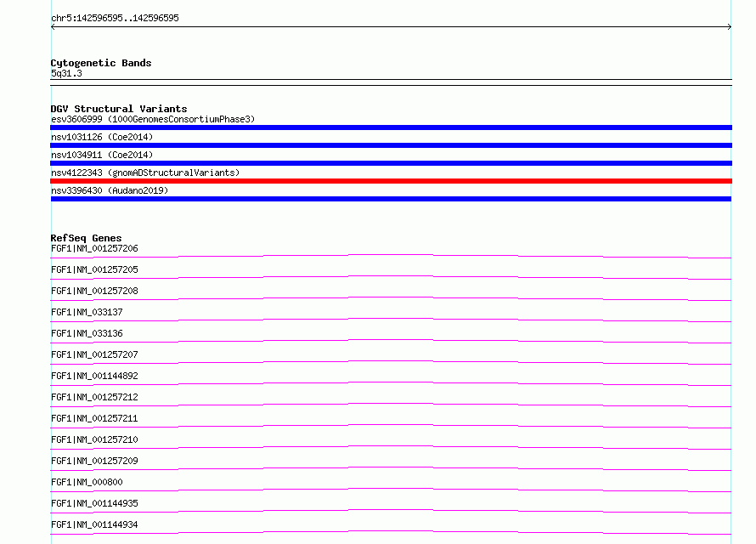Click the magenta gene line under NM_000800
The image size is (756, 544).
point(391,489)
